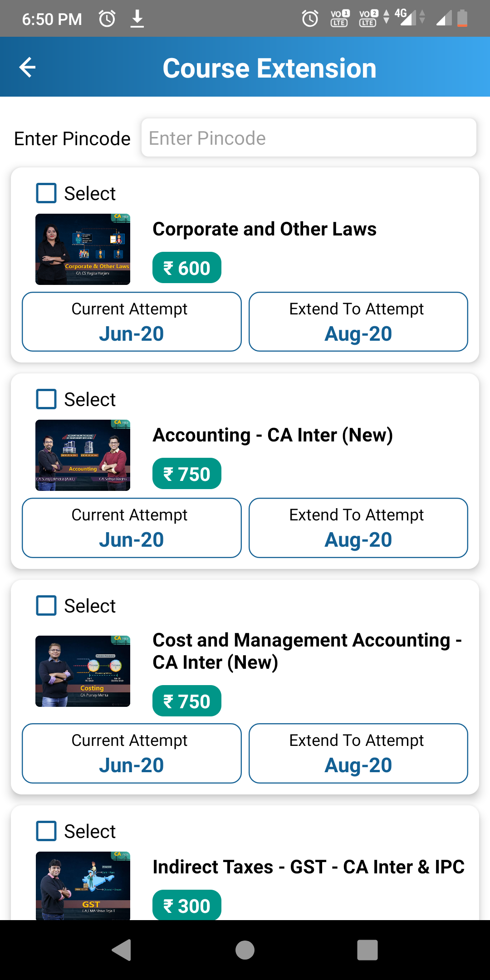Enable Select for Indirect Taxes - GST
The width and height of the screenshot is (490, 980).
click(46, 831)
